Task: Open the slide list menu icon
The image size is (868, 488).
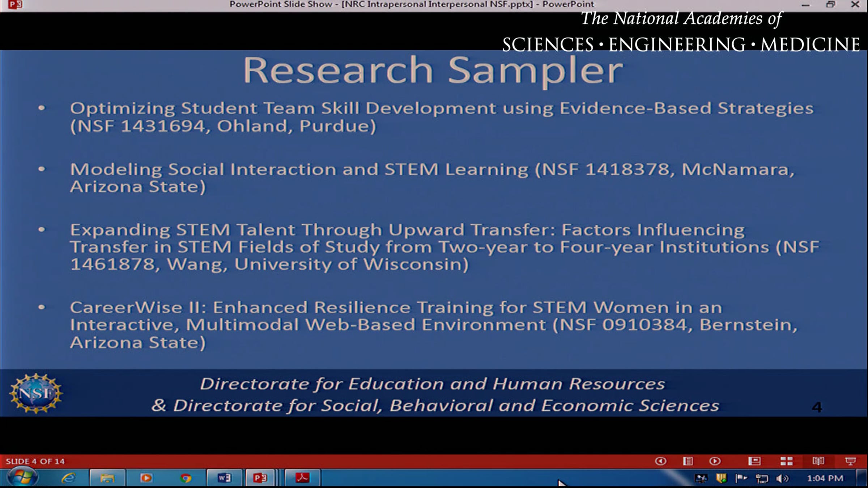Action: (688, 461)
